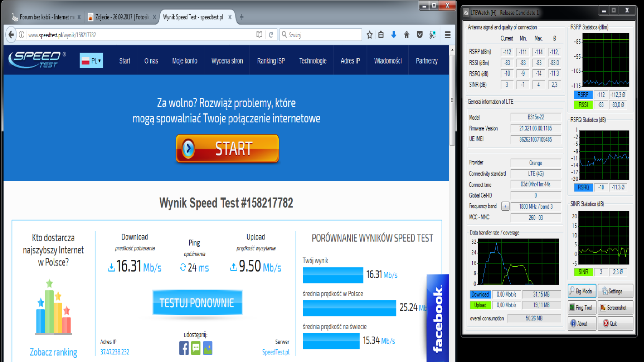Toggle the green RSSI legend label
The height and width of the screenshot is (362, 644).
pos(583,105)
